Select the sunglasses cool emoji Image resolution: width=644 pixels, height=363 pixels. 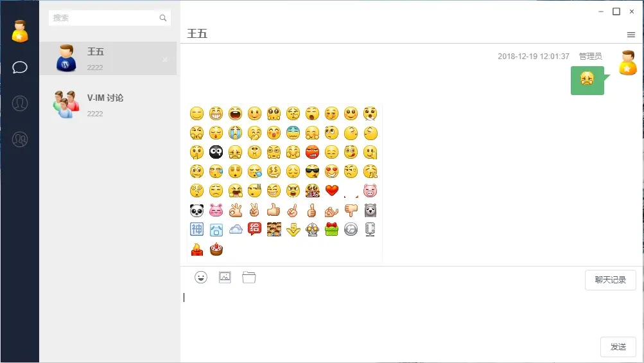pos(312,172)
